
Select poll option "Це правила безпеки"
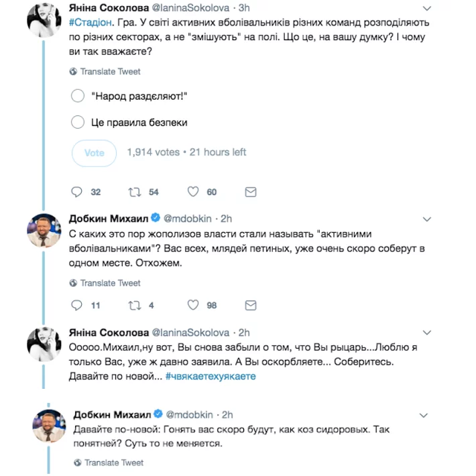[78, 122]
